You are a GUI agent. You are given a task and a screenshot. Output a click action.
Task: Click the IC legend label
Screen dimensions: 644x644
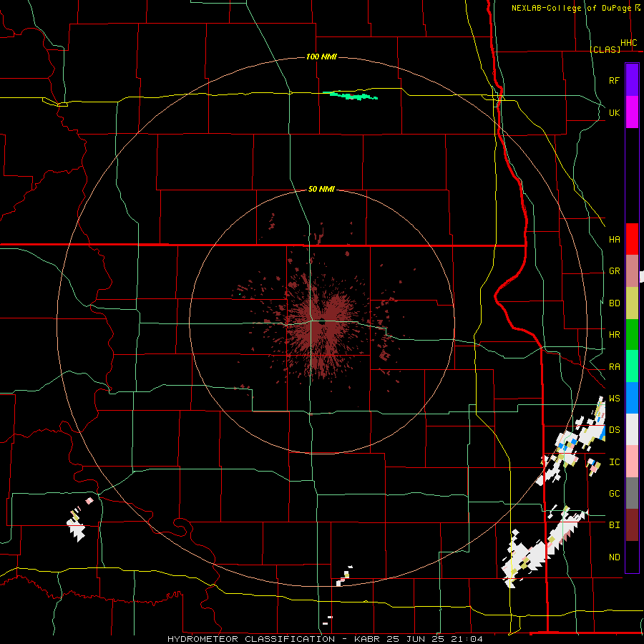614,462
